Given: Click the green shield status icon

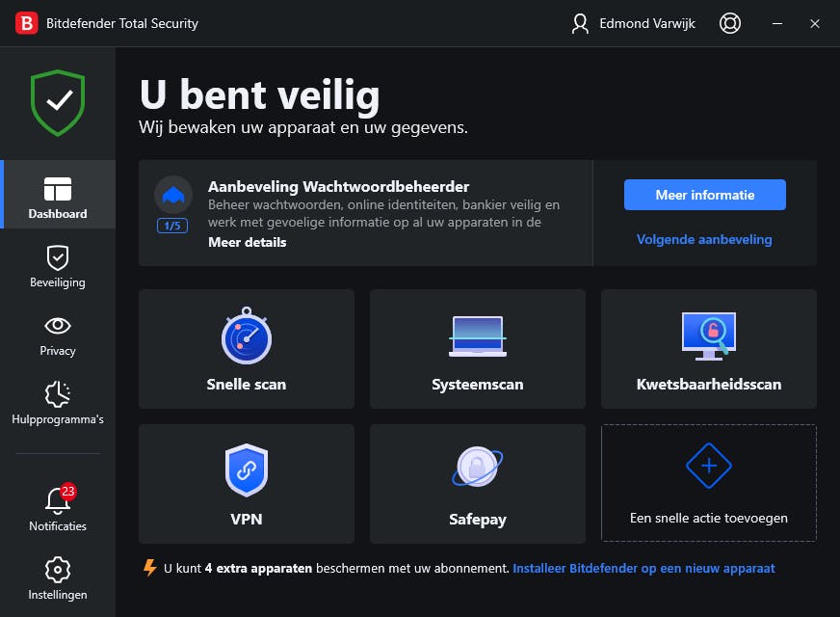Looking at the screenshot, I should point(58,102).
